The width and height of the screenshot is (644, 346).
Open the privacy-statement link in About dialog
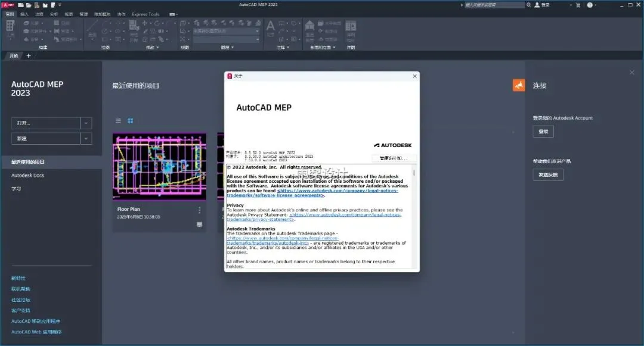tap(314, 217)
